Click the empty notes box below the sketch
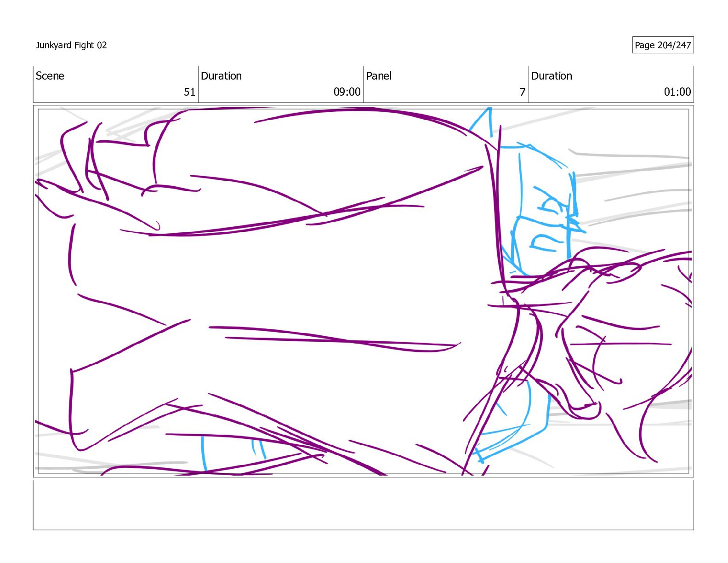Screen dimensions: 728x563 tap(363, 505)
